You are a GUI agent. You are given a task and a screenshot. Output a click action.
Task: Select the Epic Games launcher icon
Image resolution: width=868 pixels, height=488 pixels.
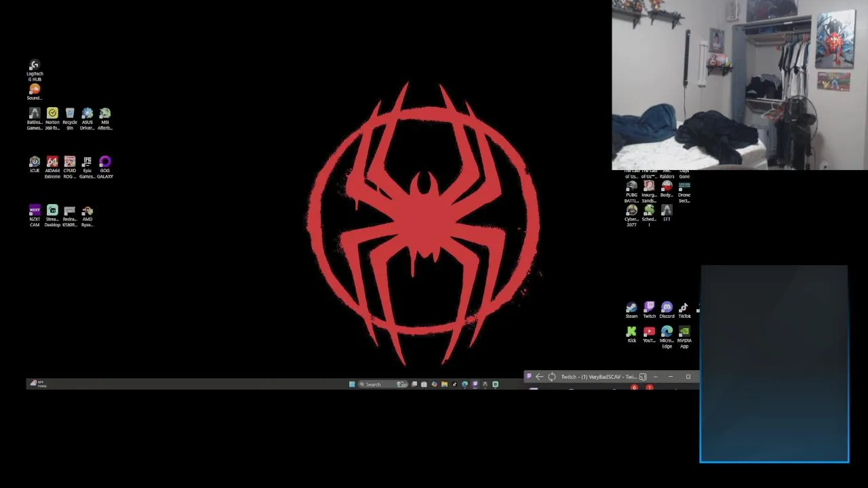[87, 167]
